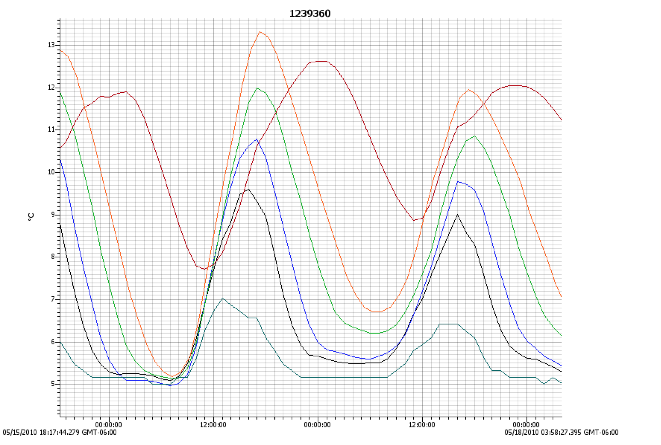Screen dimensions: 661x445
Task: Click the green curve's tallest peak
Action: point(258,88)
